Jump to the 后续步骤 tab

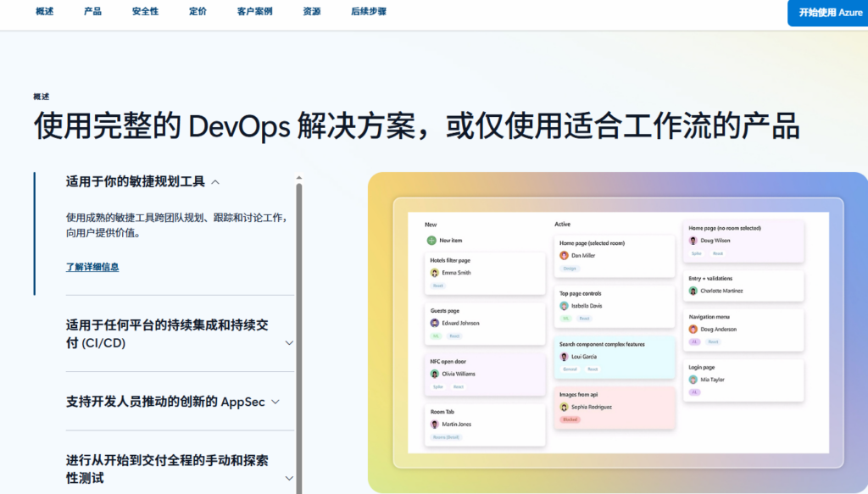click(369, 11)
